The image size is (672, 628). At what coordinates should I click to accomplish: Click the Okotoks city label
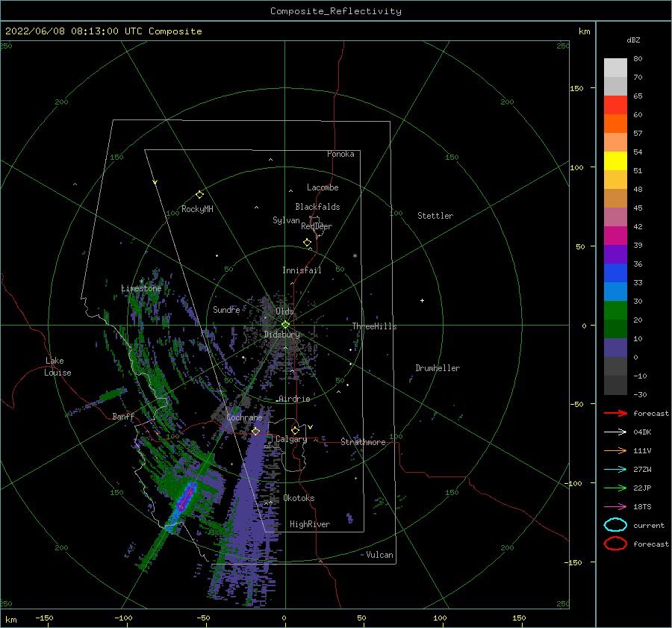coord(299,498)
